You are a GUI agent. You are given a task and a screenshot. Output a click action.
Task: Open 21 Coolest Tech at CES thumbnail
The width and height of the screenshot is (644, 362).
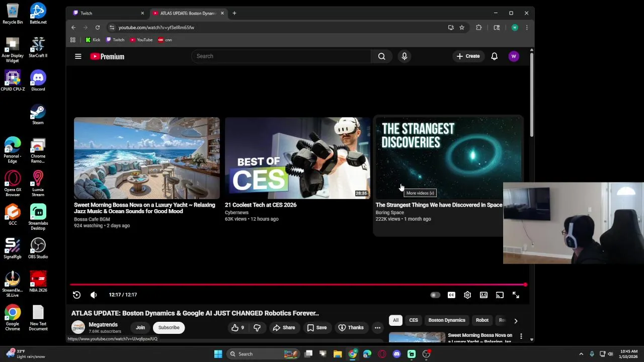pyautogui.click(x=297, y=158)
